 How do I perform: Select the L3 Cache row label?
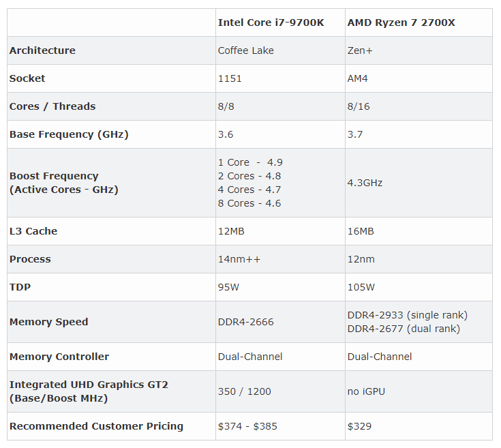[x=33, y=231]
